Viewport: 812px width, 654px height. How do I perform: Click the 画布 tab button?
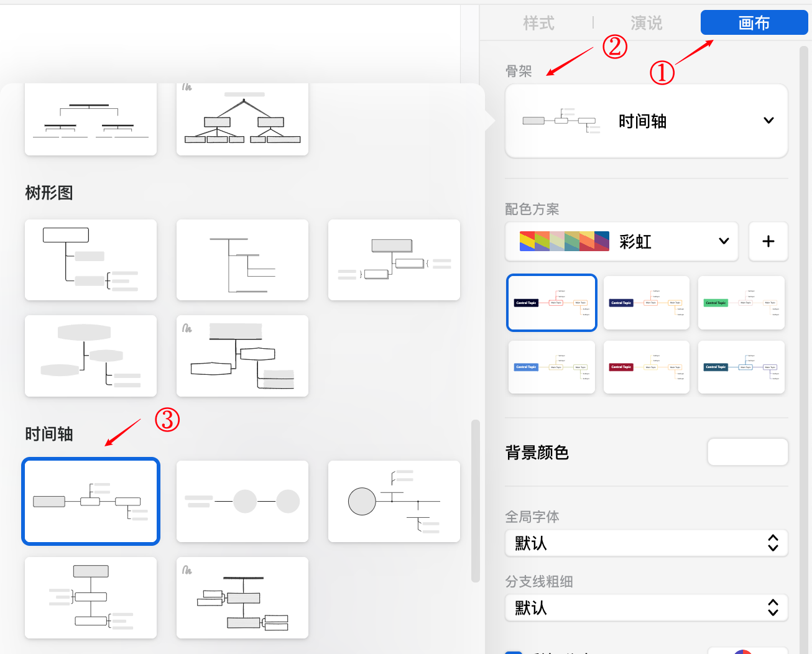coord(754,23)
